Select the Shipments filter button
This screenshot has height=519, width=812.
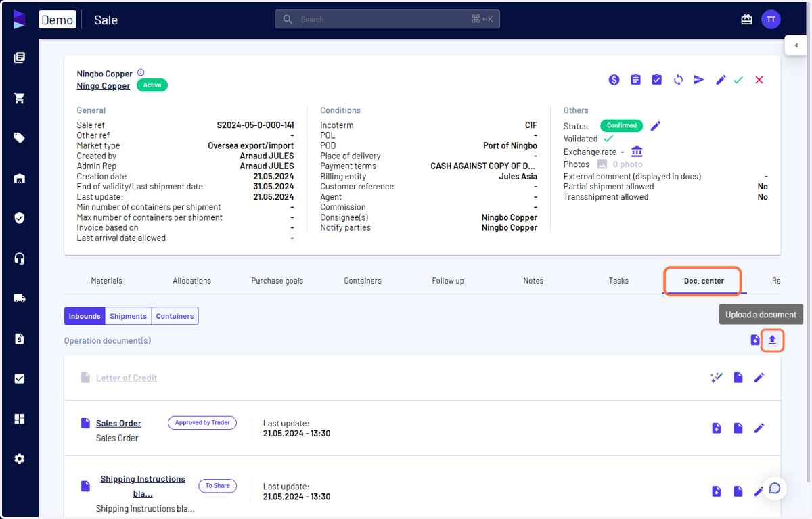point(129,316)
